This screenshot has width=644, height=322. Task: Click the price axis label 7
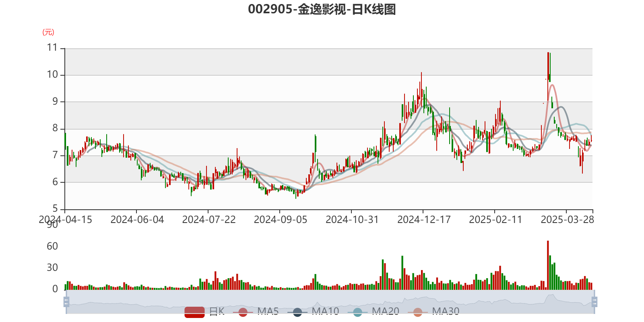[55, 155]
